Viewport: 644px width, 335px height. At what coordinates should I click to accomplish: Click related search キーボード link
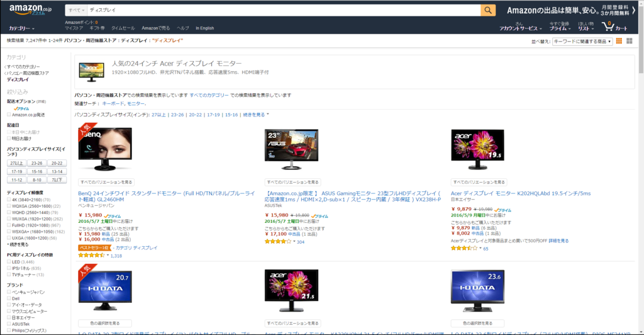pos(113,103)
